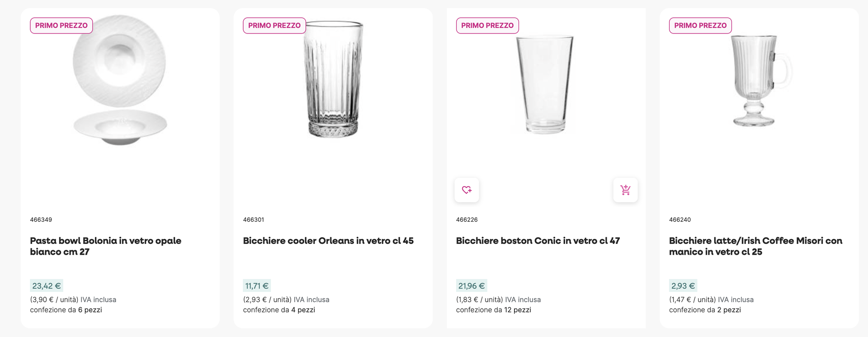Viewport: 868px width, 337px height.
Task: Click the 23,42 € price tag
Action: click(x=46, y=286)
